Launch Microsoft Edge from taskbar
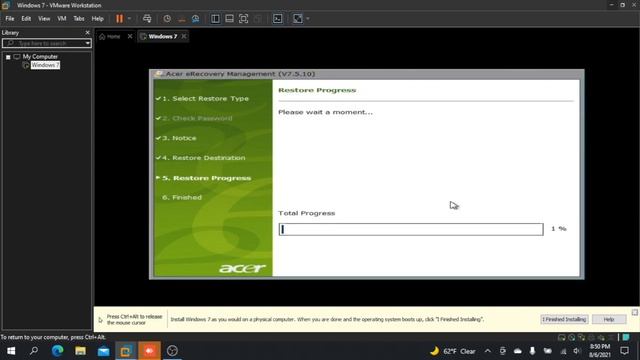Image resolution: width=640 pixels, height=360 pixels. tap(57, 351)
